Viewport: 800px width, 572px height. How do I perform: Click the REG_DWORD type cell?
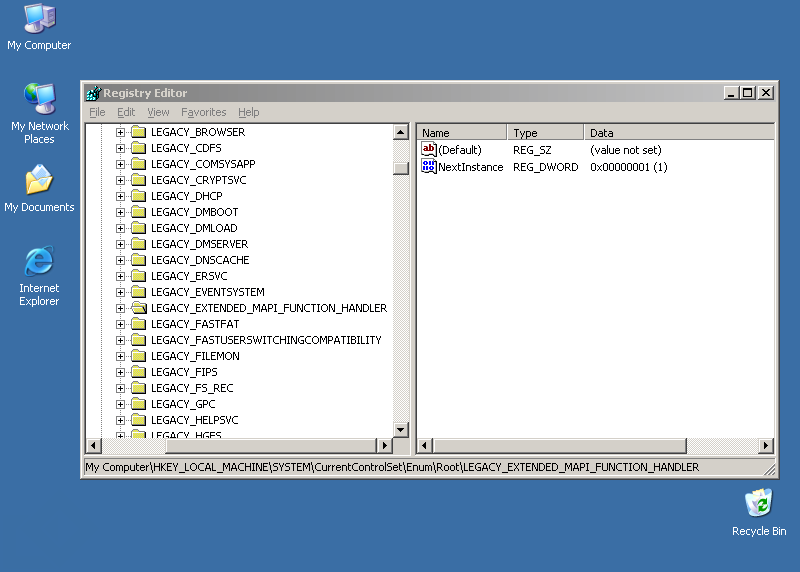point(545,167)
